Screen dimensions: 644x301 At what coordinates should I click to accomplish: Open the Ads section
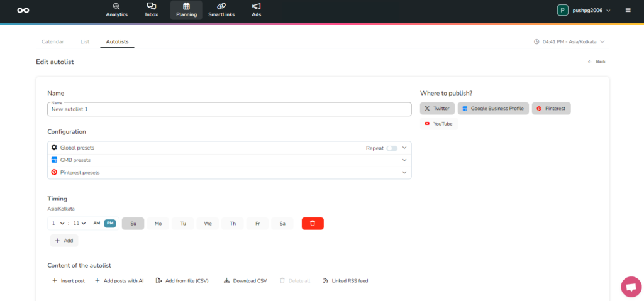coord(257,10)
